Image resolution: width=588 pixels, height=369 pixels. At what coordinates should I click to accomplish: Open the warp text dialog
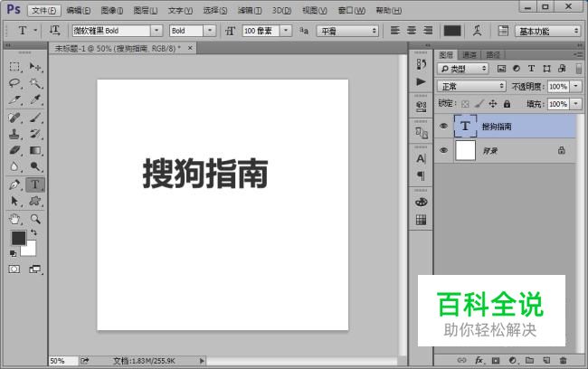point(477,31)
